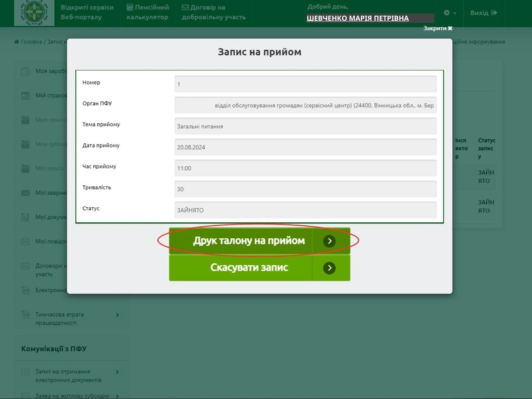The image size is (532, 399).
Task: Click the Мої документи document icon
Action: (25, 217)
